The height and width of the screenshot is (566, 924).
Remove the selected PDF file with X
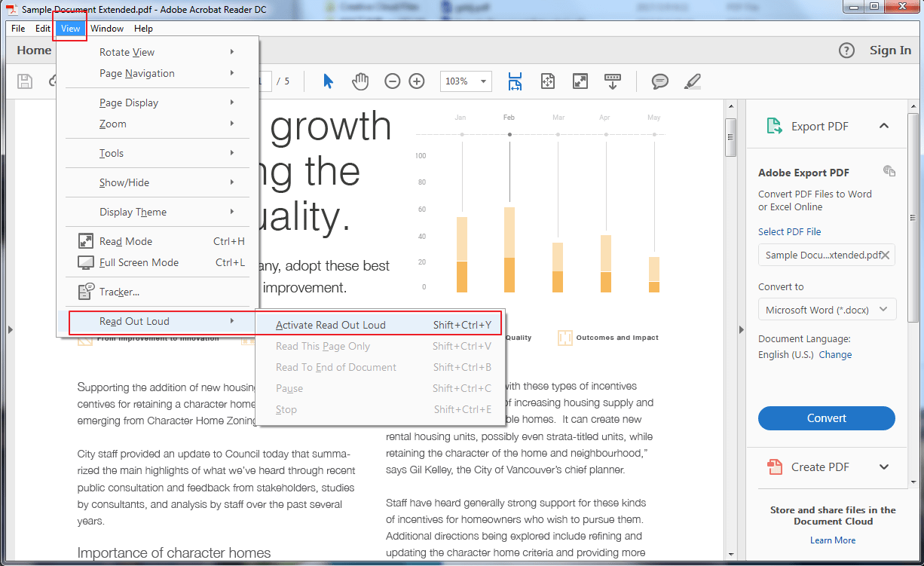pyautogui.click(x=886, y=255)
